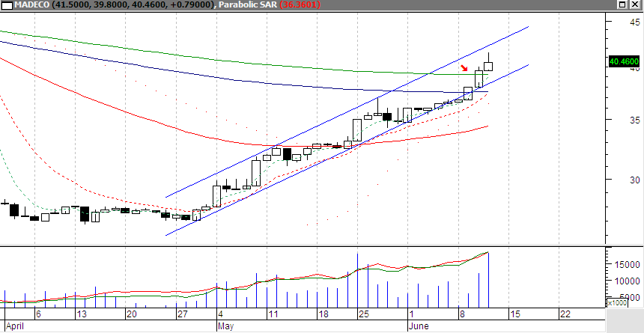Click the April month label
Screen dimensions: 644x333
(15, 326)
